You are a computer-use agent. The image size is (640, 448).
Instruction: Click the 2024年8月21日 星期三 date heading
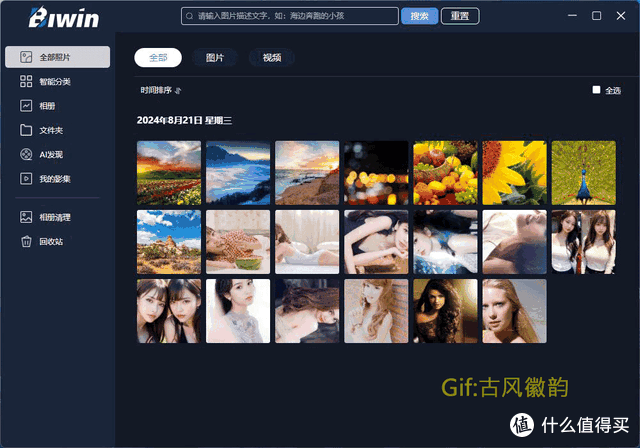[184, 120]
